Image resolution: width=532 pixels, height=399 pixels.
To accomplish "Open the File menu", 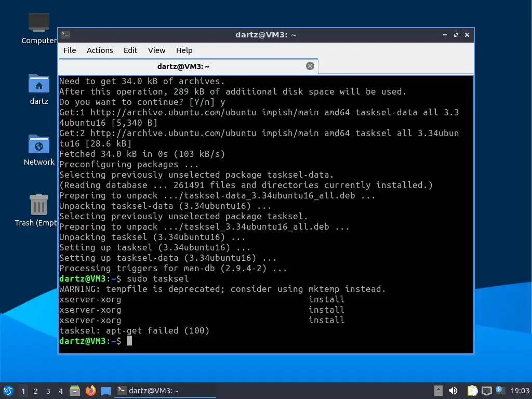I will click(x=70, y=50).
